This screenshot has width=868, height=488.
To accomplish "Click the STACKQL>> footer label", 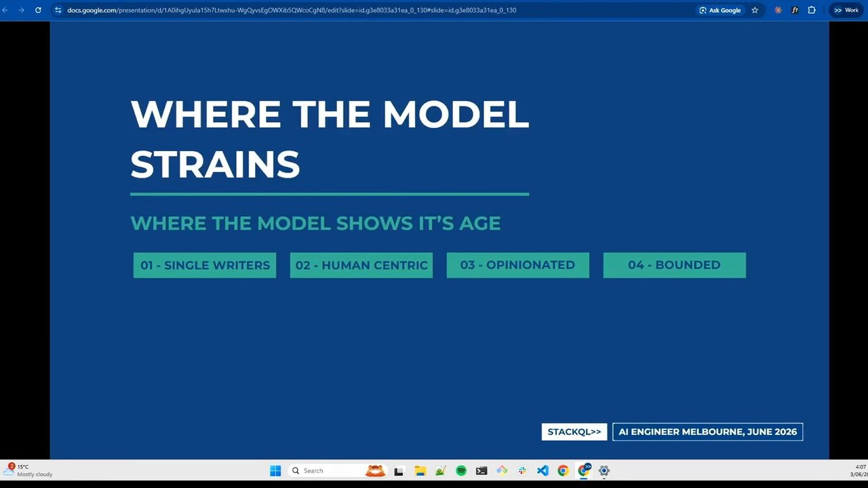I will 574,432.
